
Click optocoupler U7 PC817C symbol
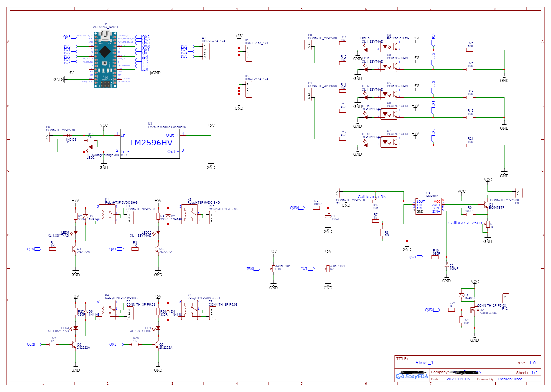click(x=389, y=142)
